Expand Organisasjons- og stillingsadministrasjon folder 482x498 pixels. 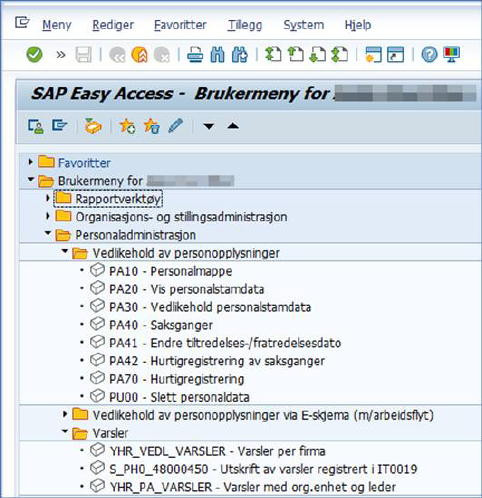pos(48,216)
